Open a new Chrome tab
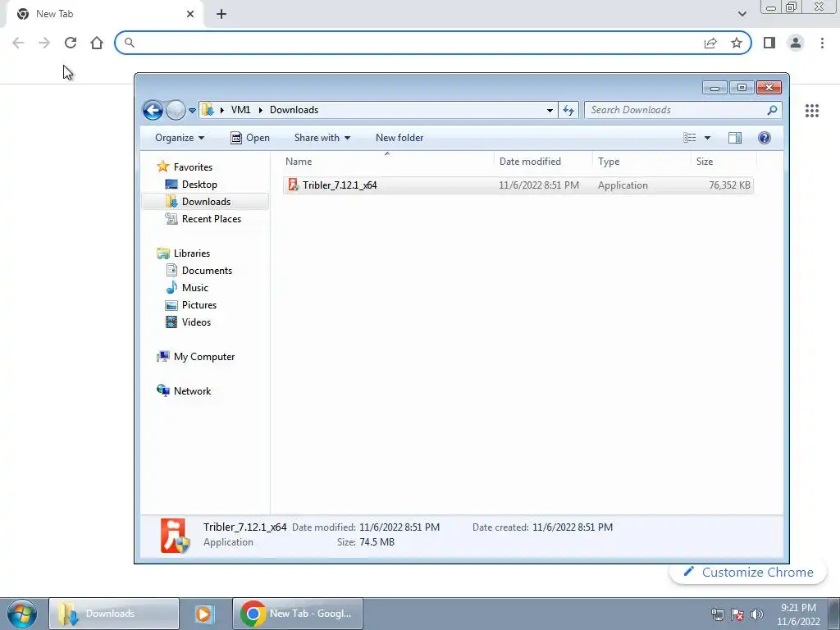This screenshot has width=840, height=630. pos(221,15)
